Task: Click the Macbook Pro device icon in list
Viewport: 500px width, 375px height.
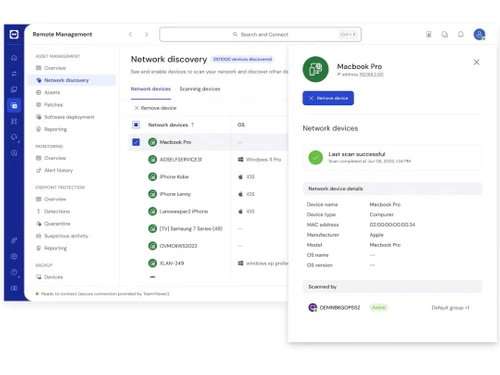Action: pos(152,142)
